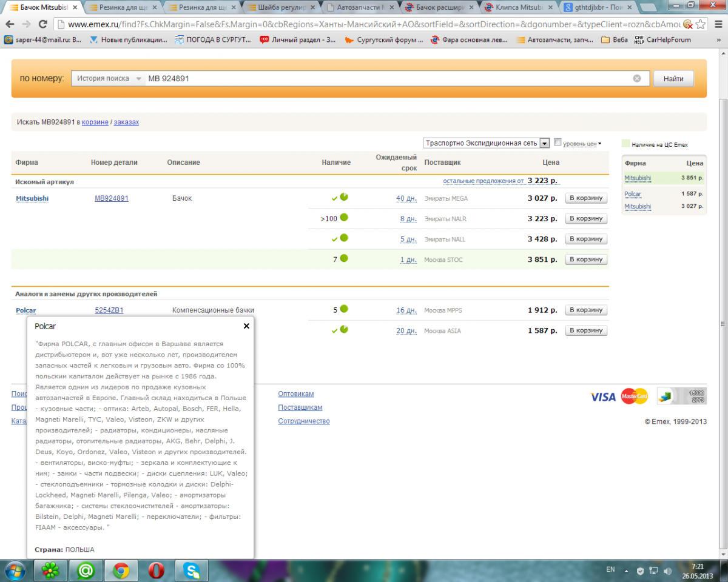Switch to the Клипса Mitsubishi browser tab
This screenshot has height=582, width=728.
pos(519,7)
